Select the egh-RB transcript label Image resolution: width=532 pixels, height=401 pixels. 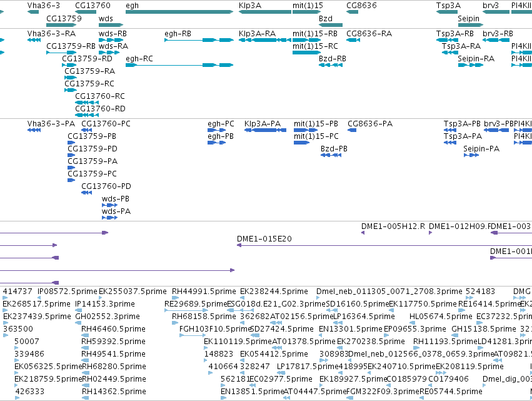coord(178,34)
